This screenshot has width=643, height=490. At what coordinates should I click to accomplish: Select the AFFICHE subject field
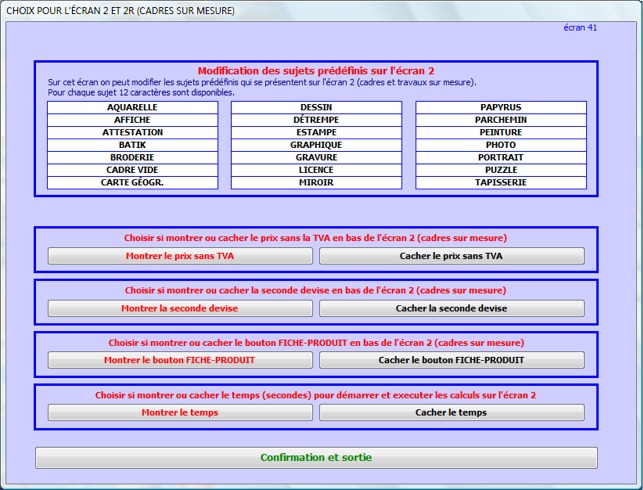click(x=132, y=120)
